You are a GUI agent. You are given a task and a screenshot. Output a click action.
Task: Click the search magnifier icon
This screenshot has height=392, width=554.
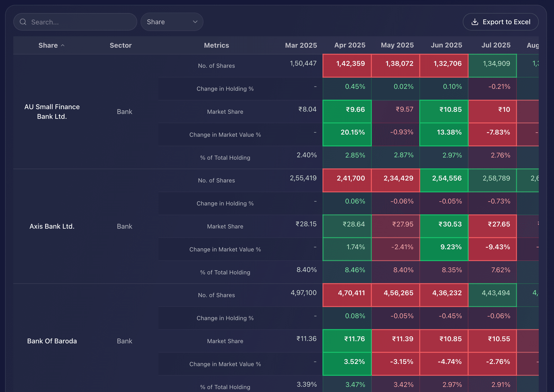(x=23, y=22)
